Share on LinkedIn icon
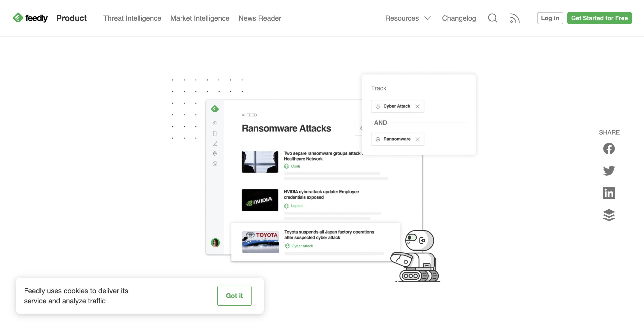Viewport: 644px width, 330px height. tap(609, 193)
